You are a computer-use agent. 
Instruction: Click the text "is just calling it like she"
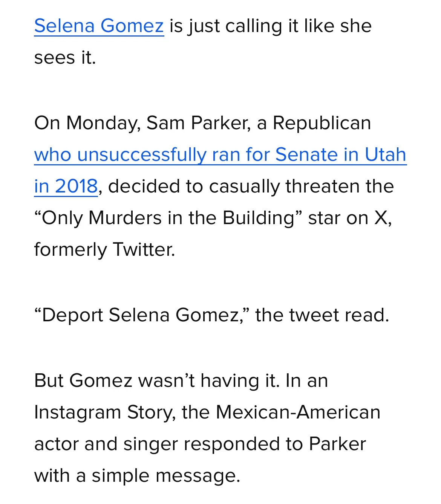pyautogui.click(x=270, y=26)
